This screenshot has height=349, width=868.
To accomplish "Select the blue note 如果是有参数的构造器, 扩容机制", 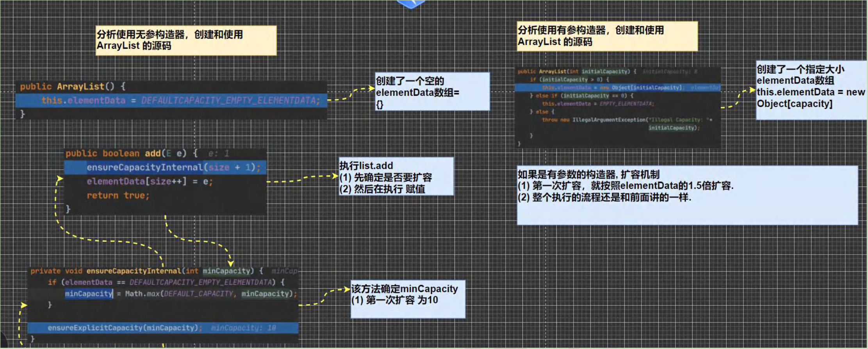I will (x=687, y=195).
